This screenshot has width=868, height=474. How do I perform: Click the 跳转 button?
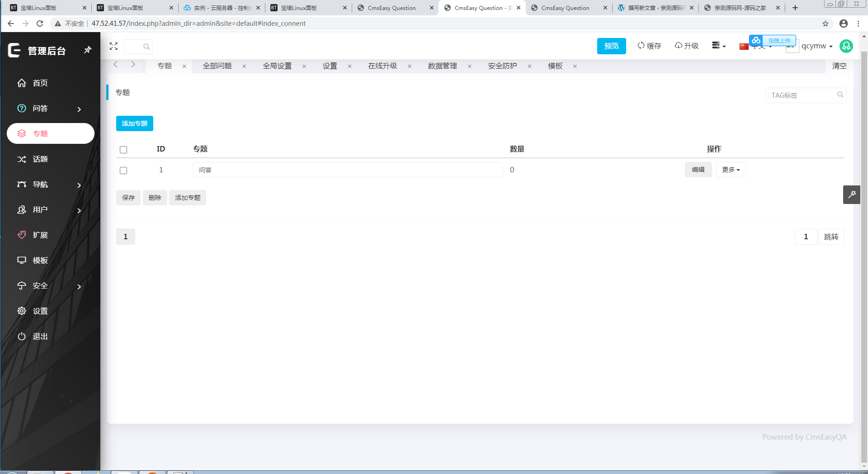coord(831,237)
